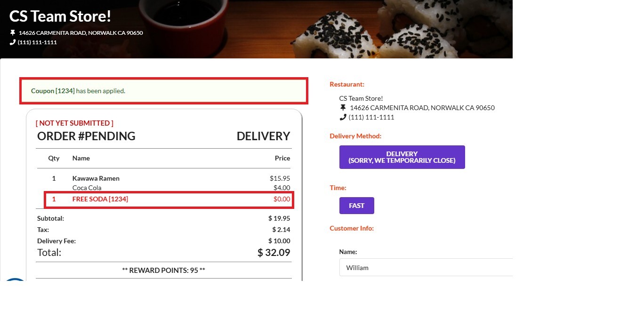
Task: Click the pin icon beside the restaurant address
Action: tap(343, 108)
